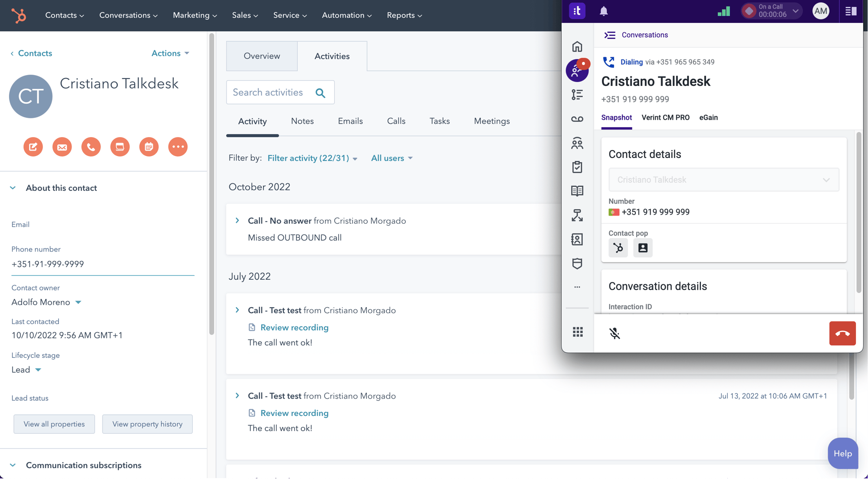The image size is (868, 488).
Task: Open the clipboard checklist sidebar icon
Action: coord(577,167)
